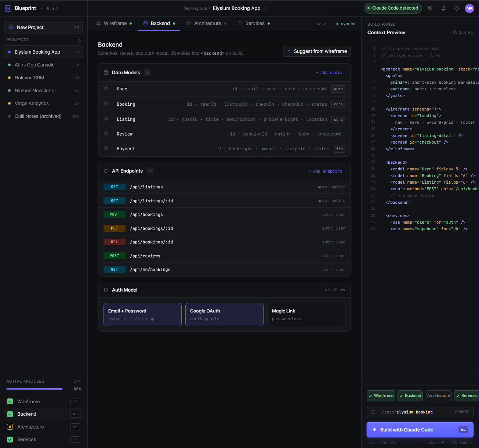Screen dimensions: 479x448
Task: Switch to the Architecture tab
Action: [x=206, y=23]
